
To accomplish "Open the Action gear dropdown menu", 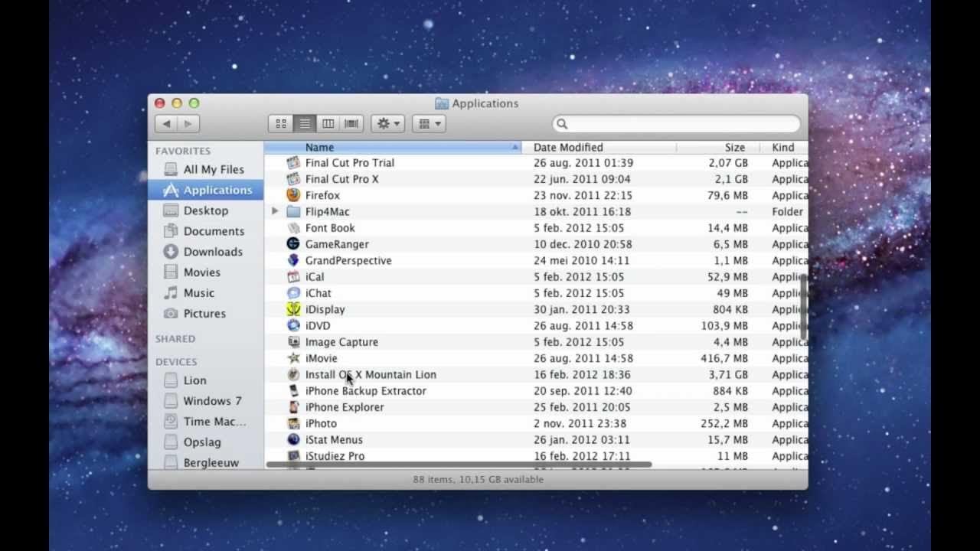I will (x=387, y=123).
